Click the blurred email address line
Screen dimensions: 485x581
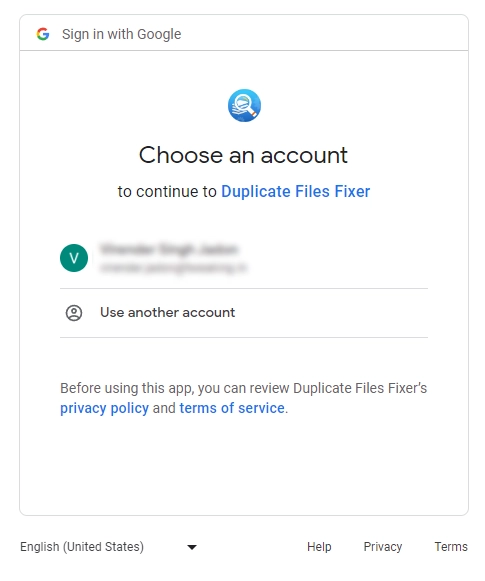173,268
